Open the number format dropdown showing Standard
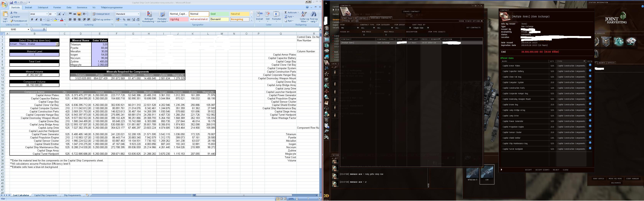Image resolution: width=644 pixels, height=201 pixels. click(x=139, y=14)
